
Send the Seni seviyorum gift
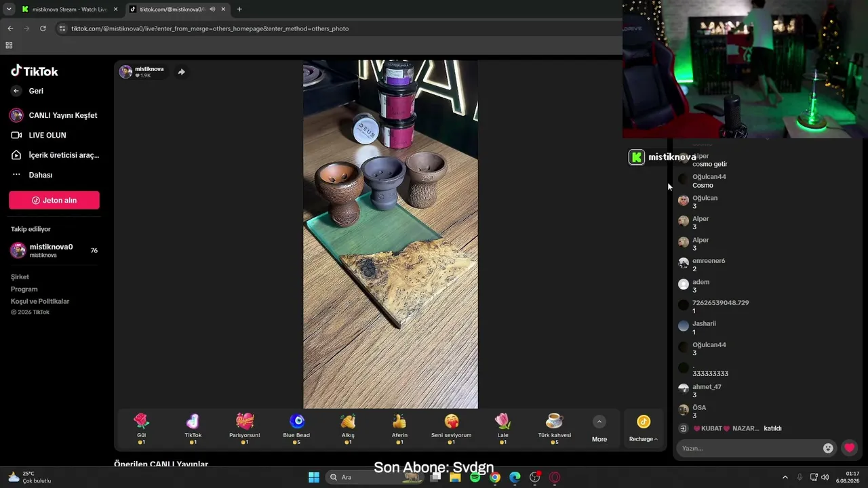[x=452, y=429]
